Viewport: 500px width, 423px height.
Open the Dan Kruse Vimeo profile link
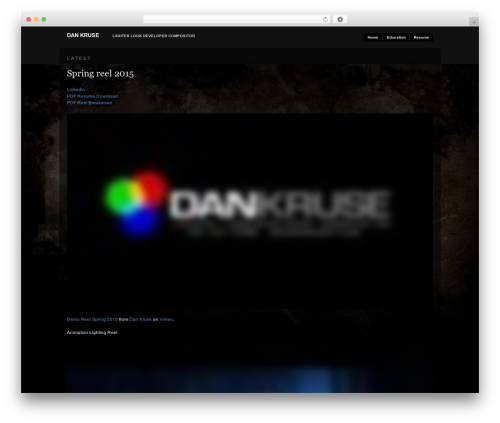140,319
